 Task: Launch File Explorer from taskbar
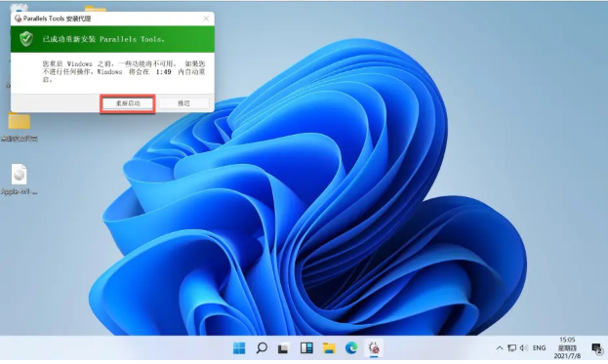[329, 348]
